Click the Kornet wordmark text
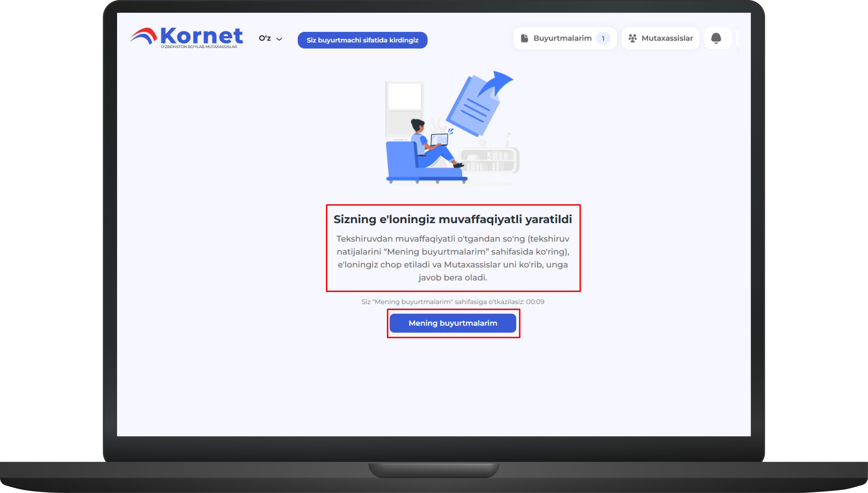This screenshot has width=868, height=493. (201, 35)
